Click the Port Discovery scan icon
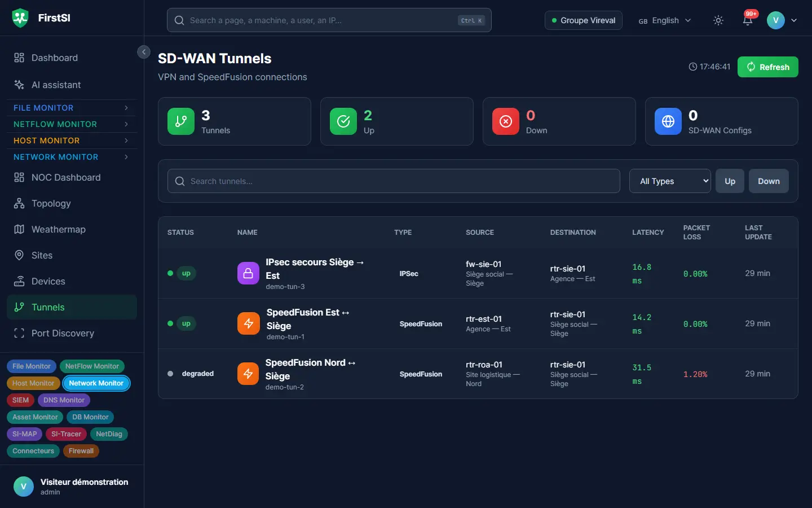Viewport: 812px width, 508px height. [x=19, y=333]
